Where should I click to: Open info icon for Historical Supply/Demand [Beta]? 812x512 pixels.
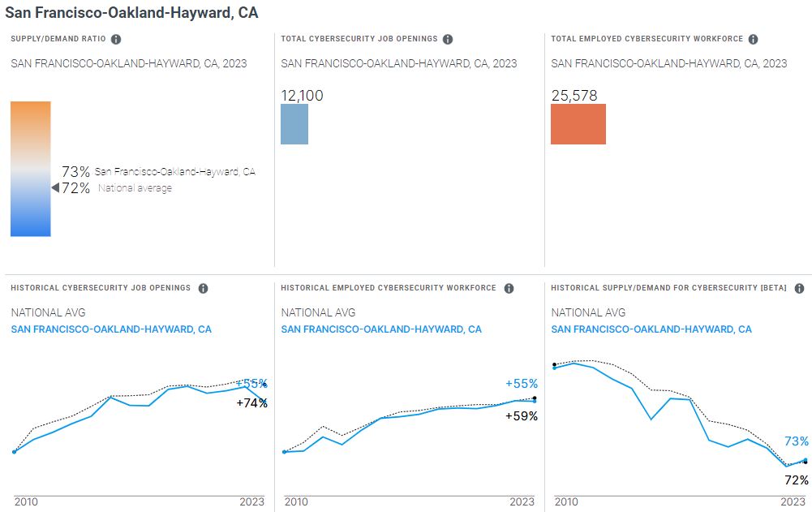pyautogui.click(x=799, y=288)
